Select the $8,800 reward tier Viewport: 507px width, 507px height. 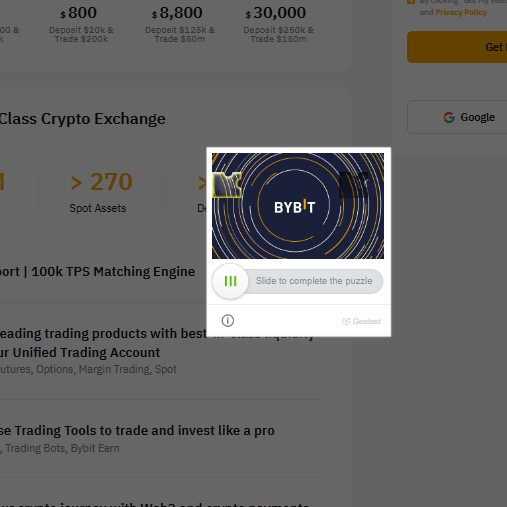click(x=180, y=25)
